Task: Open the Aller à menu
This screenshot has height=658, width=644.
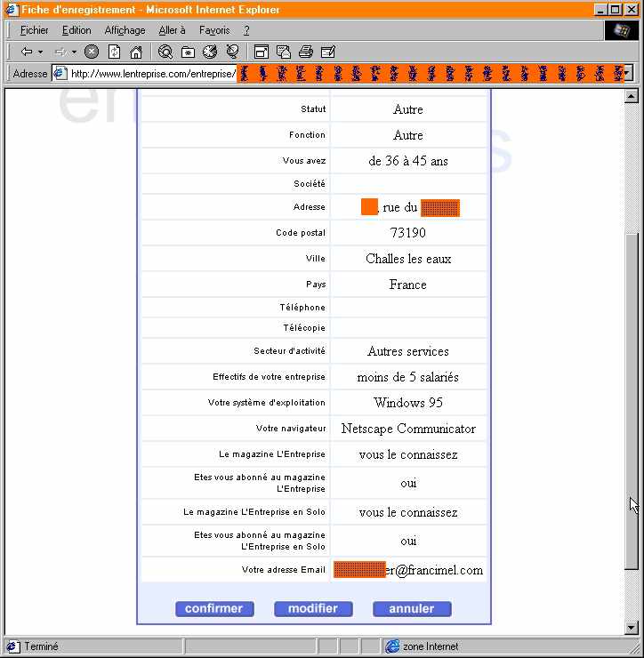Action: click(x=172, y=30)
